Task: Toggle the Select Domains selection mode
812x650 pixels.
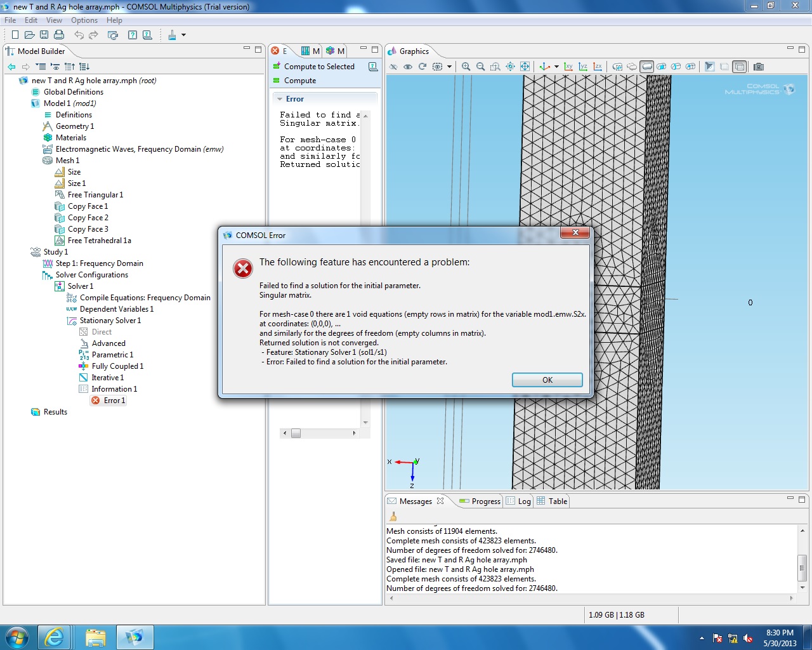Action: pos(632,67)
